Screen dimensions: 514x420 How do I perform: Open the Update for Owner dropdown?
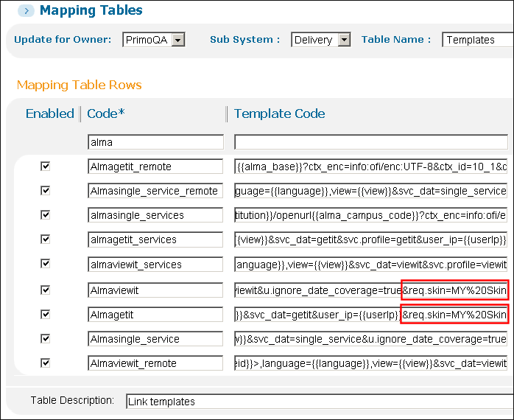(x=177, y=40)
